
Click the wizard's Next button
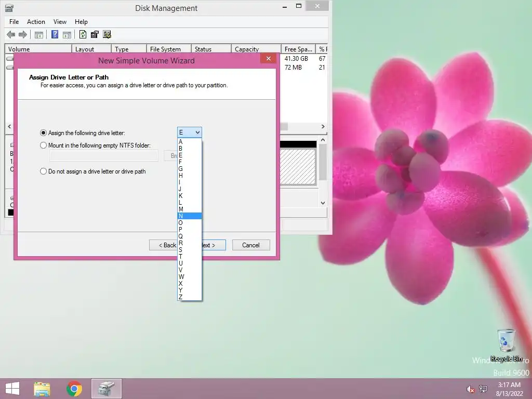[214, 245]
